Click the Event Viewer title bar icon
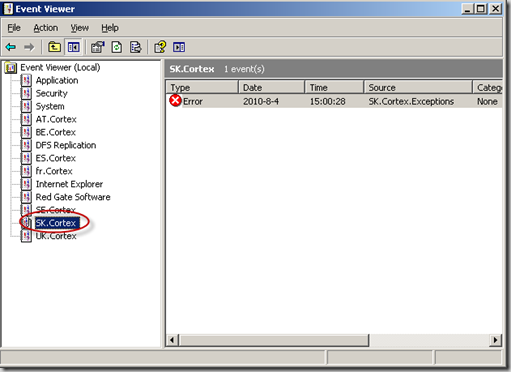Screen dimensions: 511x372 pyautogui.click(x=8, y=9)
